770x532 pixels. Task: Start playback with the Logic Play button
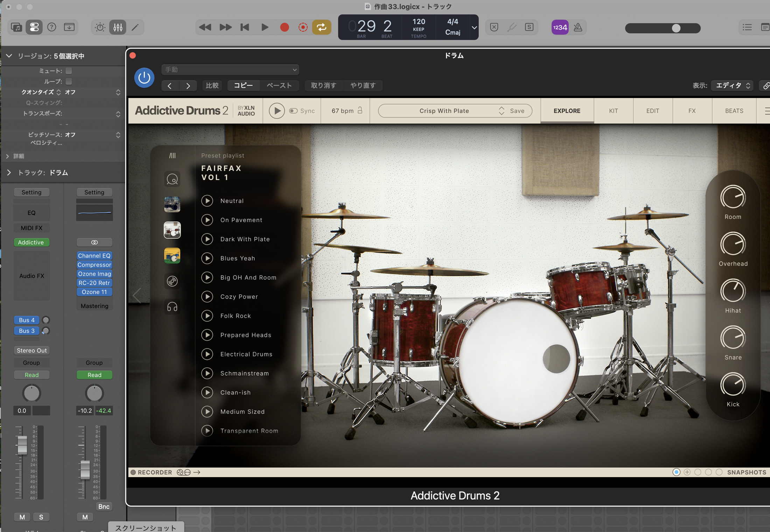coord(265,27)
